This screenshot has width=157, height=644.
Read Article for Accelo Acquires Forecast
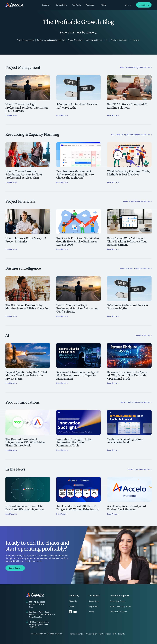(113, 514)
